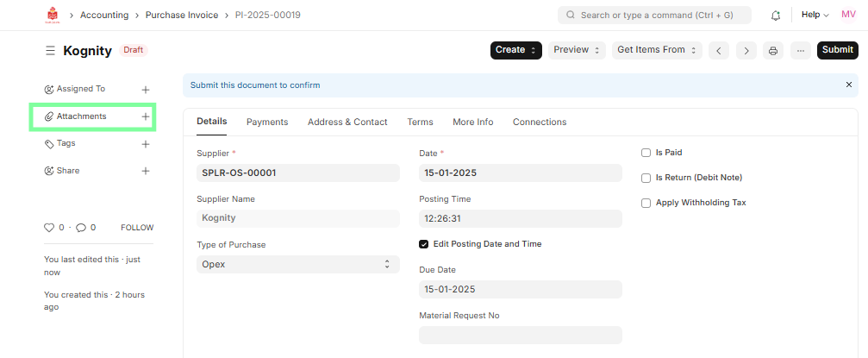This screenshot has width=868, height=358.
Task: Switch to the Payments tab
Action: coord(267,122)
